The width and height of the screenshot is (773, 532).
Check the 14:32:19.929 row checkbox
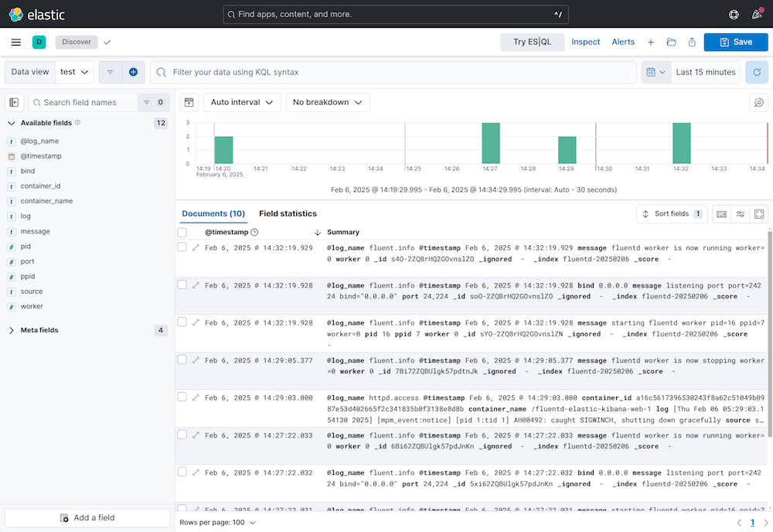pyautogui.click(x=182, y=247)
